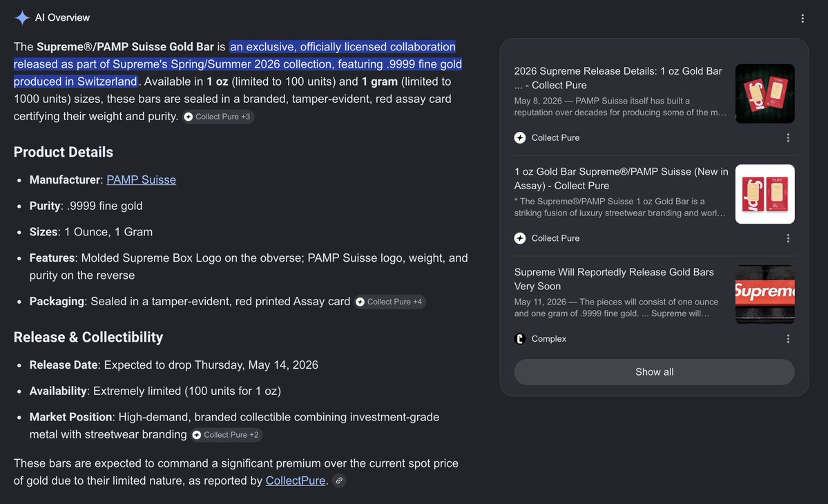Viewport: 828px width, 504px height.
Task: Click the highlighted exclusive collaboration sentence
Action: [238, 64]
